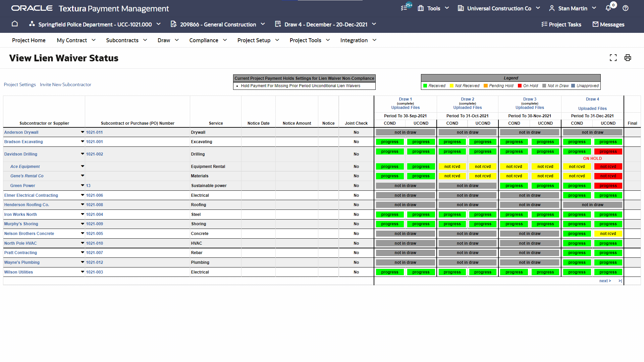This screenshot has height=362, width=644.
Task: Open Project Tasks list icon
Action: pyautogui.click(x=544, y=24)
